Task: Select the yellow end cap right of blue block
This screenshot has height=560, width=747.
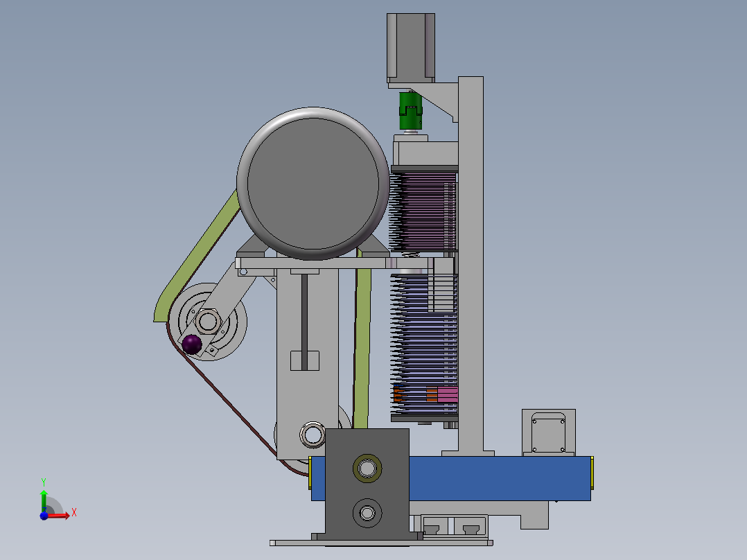Action: pos(592,473)
